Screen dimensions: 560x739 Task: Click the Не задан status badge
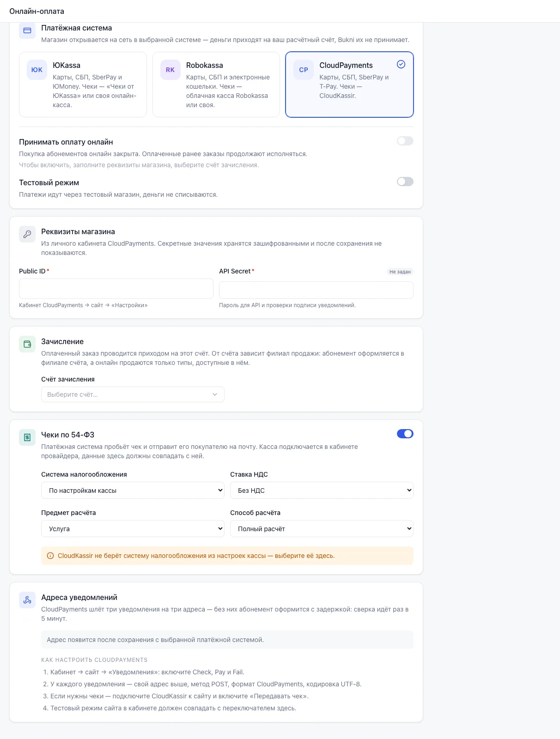pyautogui.click(x=400, y=272)
